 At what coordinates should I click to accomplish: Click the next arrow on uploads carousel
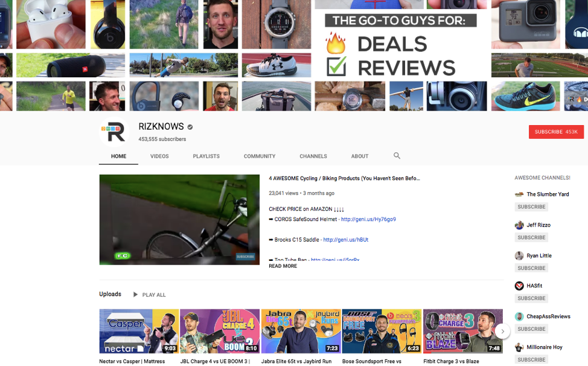tap(503, 331)
